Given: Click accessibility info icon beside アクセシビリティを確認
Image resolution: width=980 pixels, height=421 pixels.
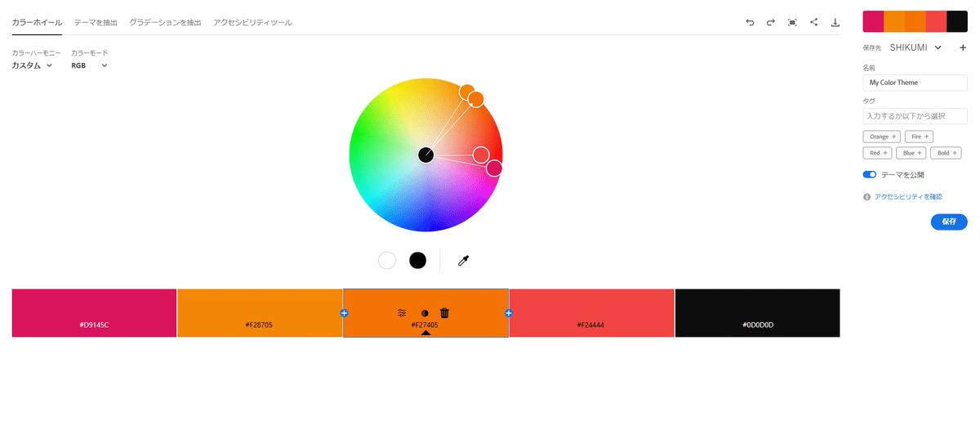Looking at the screenshot, I should point(867,197).
